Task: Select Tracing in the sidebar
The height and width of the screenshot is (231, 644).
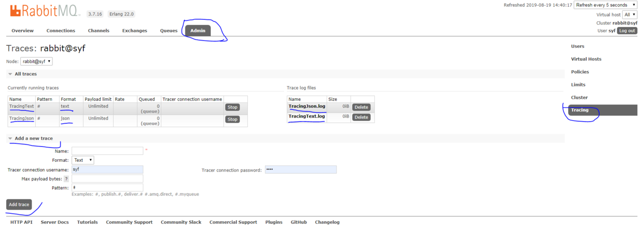Action: click(x=602, y=110)
